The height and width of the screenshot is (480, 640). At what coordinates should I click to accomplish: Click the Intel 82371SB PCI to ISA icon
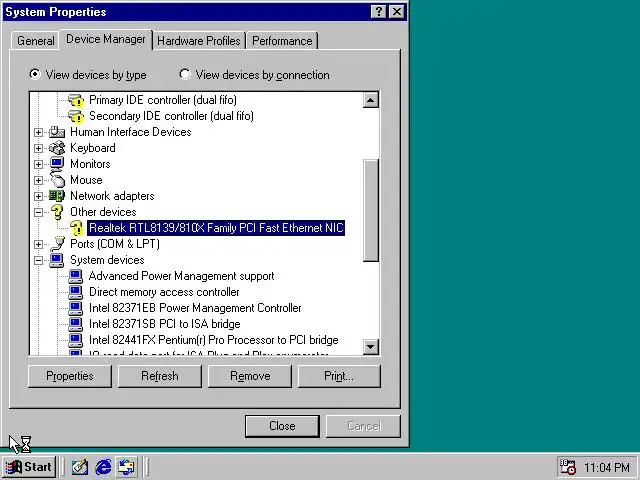(76, 324)
